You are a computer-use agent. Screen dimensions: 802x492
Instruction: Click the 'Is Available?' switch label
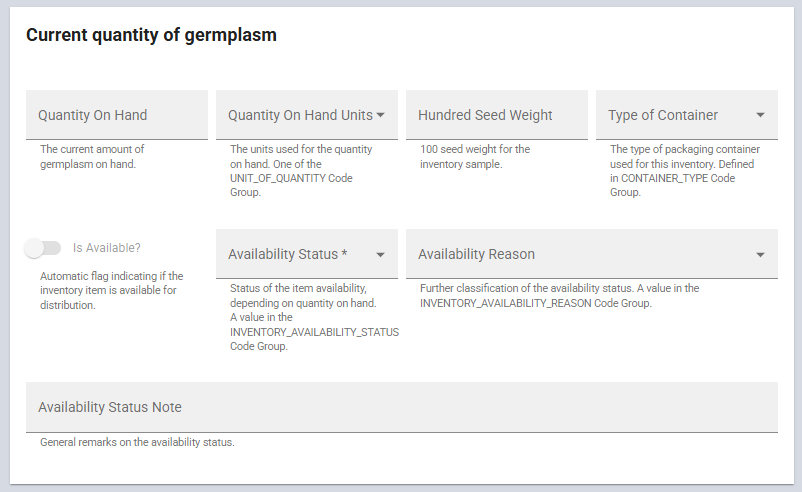coord(107,248)
